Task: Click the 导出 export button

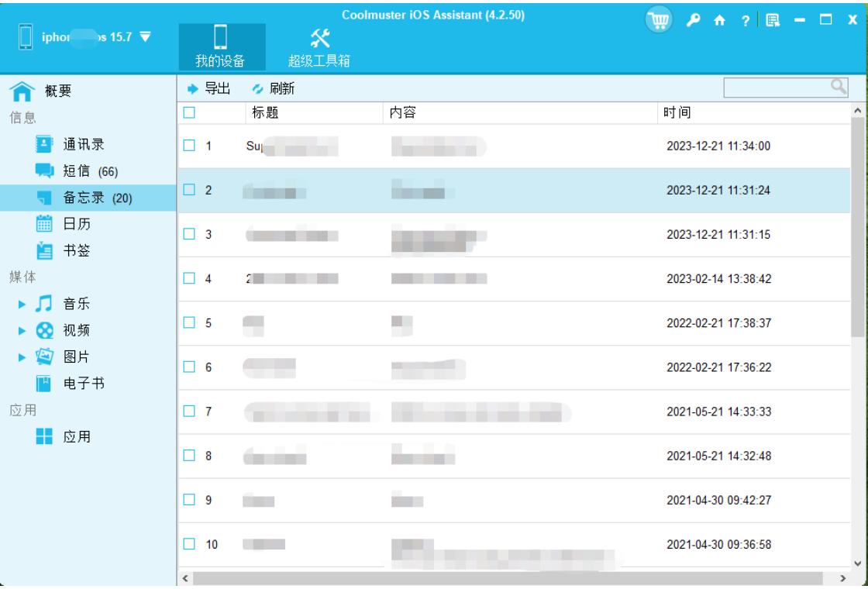Action: pos(209,89)
